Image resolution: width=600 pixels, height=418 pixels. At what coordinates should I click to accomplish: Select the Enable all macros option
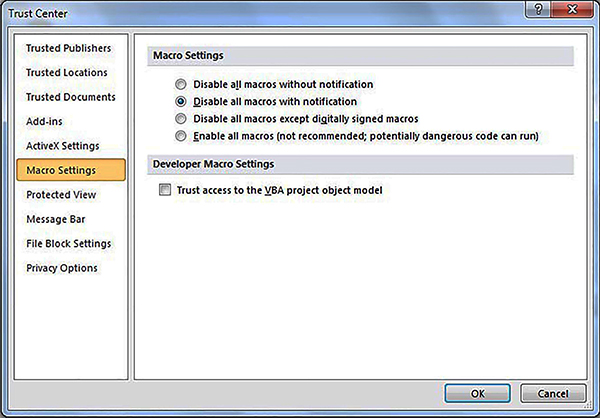tap(181, 136)
